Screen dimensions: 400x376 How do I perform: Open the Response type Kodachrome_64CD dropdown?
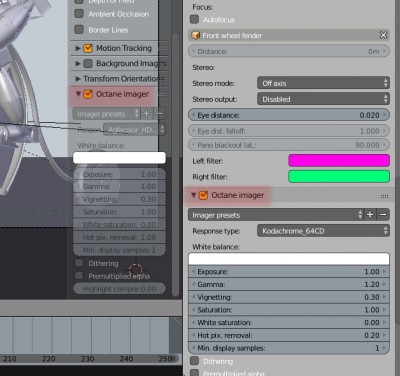pos(323,231)
